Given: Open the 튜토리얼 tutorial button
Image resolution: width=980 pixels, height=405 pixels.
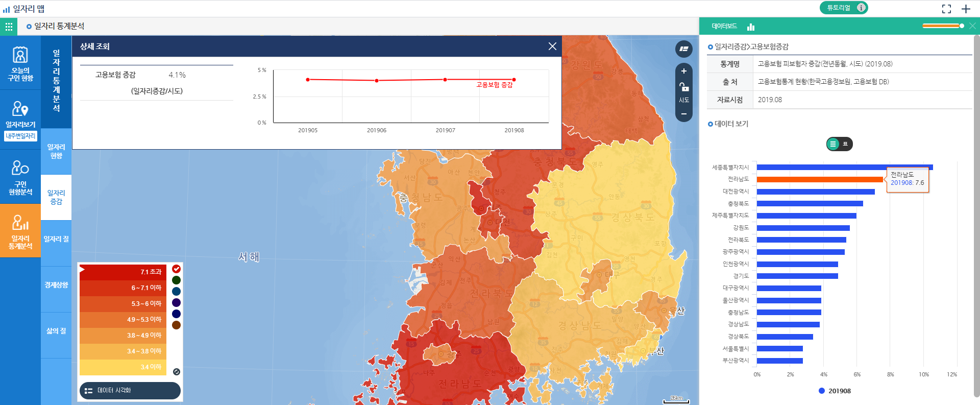Looking at the screenshot, I should tap(843, 8).
